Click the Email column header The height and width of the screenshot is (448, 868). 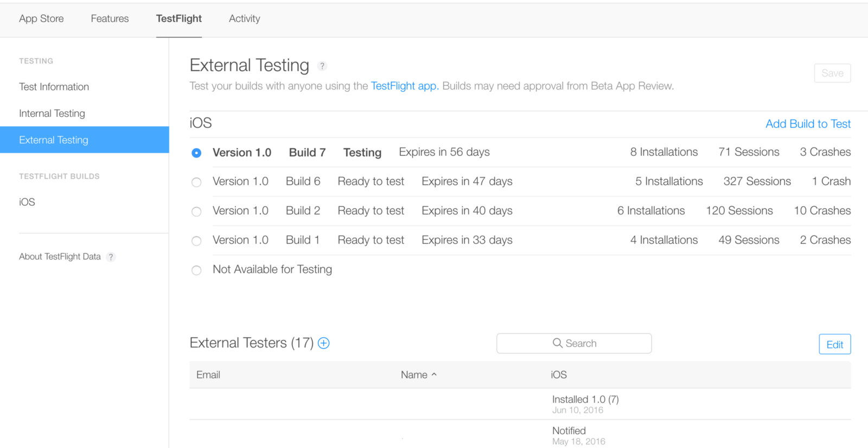click(208, 375)
